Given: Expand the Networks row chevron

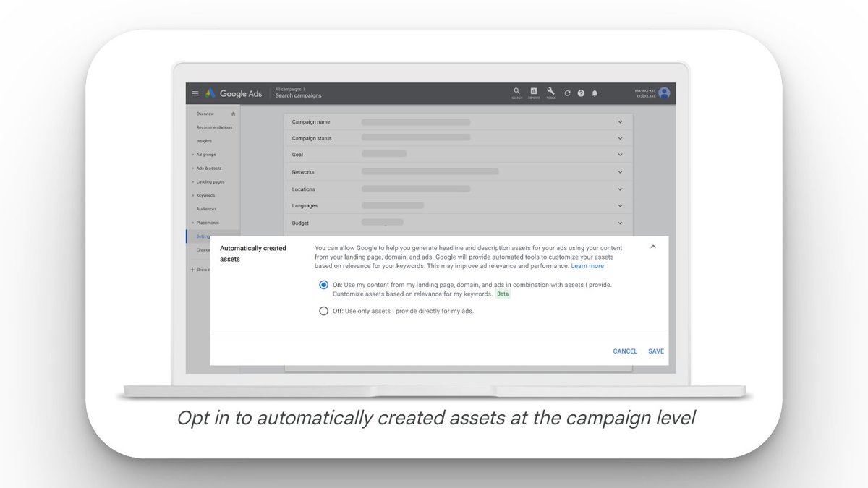Looking at the screenshot, I should pos(620,172).
